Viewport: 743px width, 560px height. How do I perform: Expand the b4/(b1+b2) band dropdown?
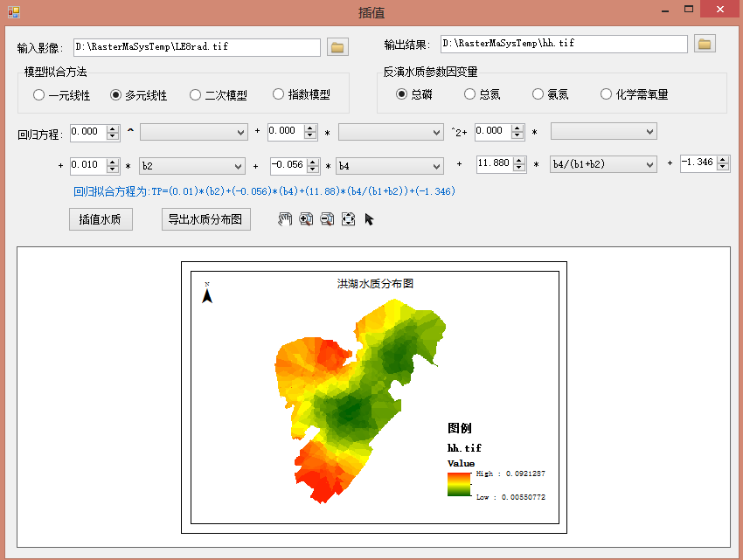tap(603, 164)
